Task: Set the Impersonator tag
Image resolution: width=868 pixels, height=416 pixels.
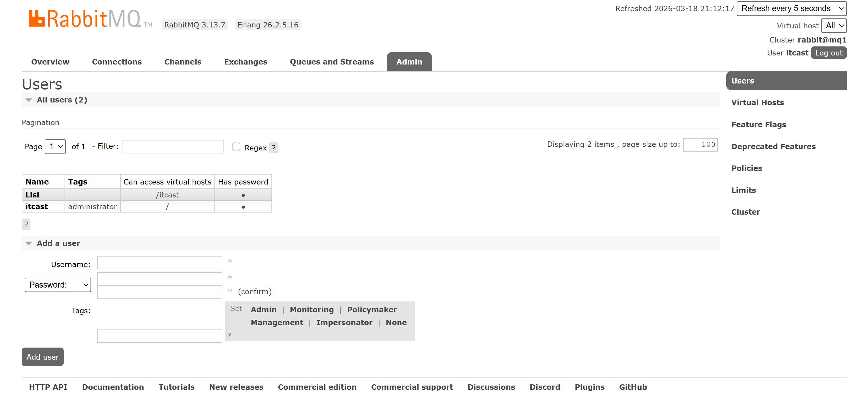Action: 344,323
